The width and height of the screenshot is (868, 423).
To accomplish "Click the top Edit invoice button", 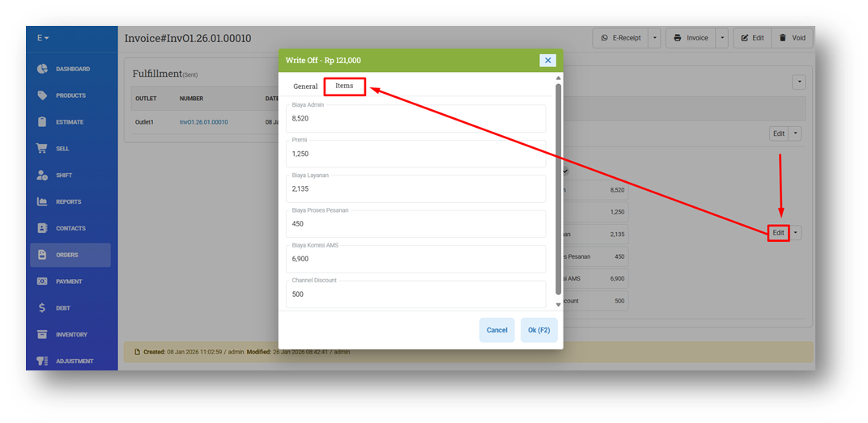I will pyautogui.click(x=752, y=38).
